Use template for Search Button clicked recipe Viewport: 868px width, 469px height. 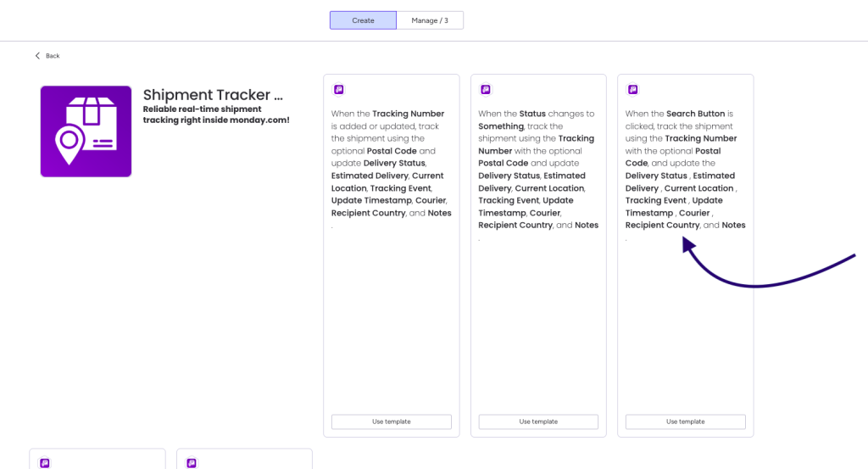tap(685, 422)
